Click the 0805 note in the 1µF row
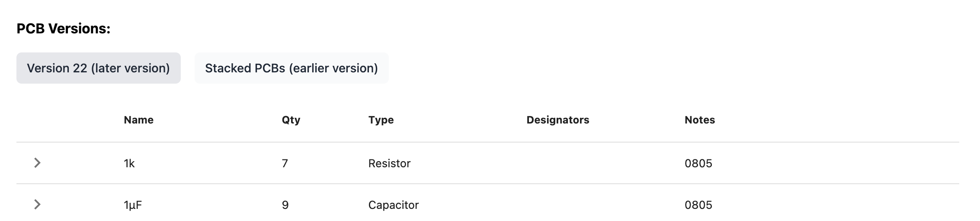The height and width of the screenshot is (221, 980). click(x=698, y=205)
